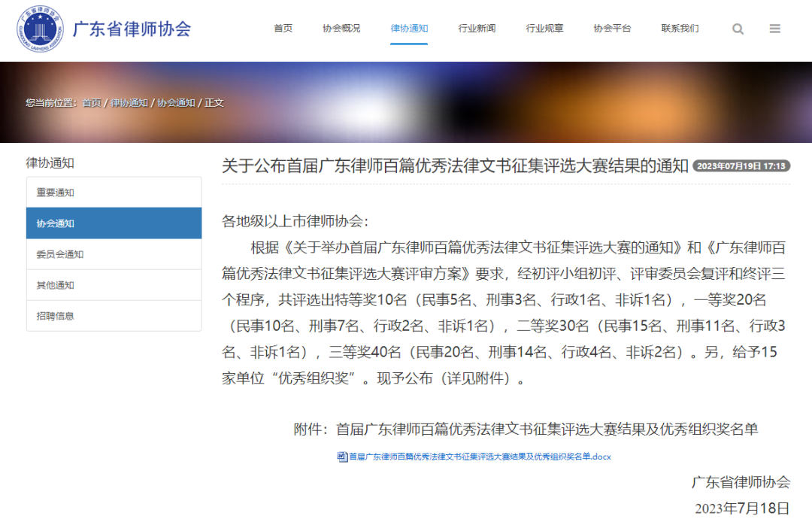Open 委员会通知 in the sidebar
Screen dimensions: 812x528
click(114, 254)
